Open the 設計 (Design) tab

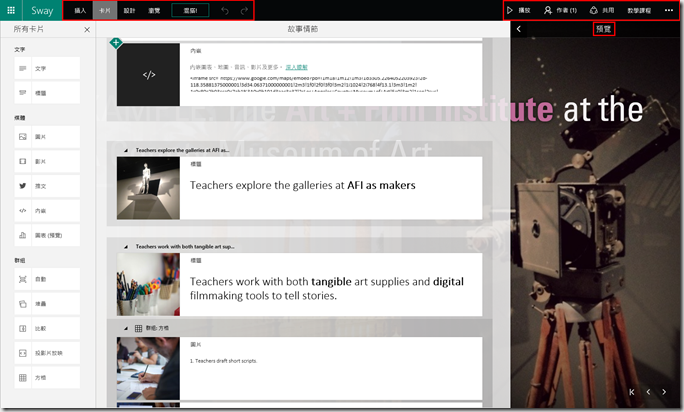click(130, 10)
